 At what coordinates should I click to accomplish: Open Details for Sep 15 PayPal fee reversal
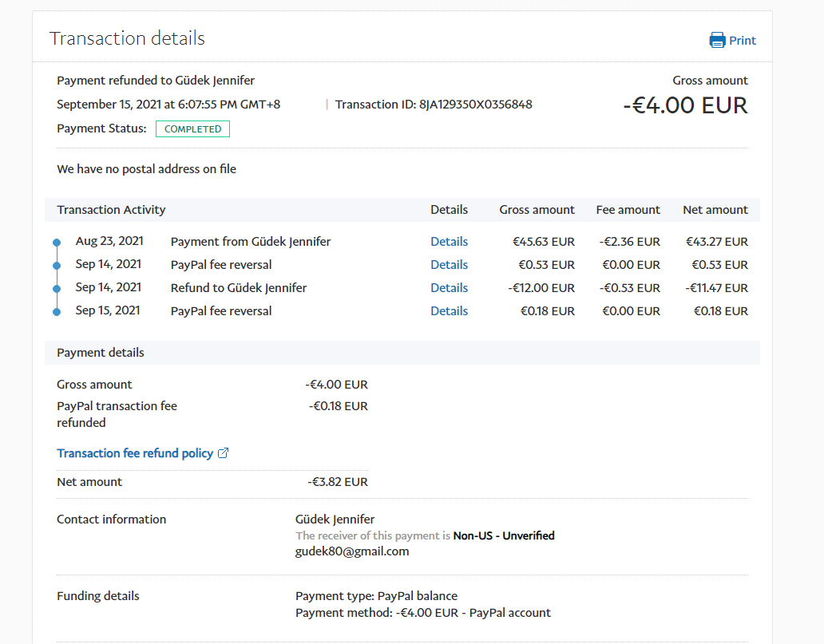[449, 311]
